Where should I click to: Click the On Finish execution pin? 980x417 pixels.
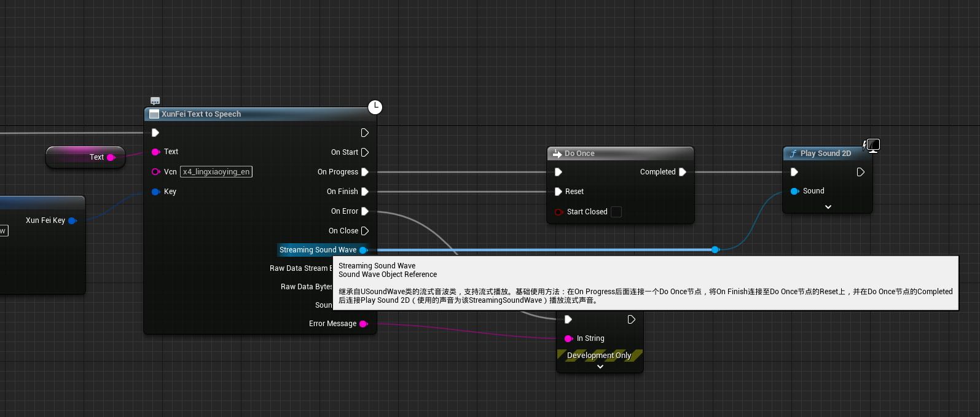(365, 192)
